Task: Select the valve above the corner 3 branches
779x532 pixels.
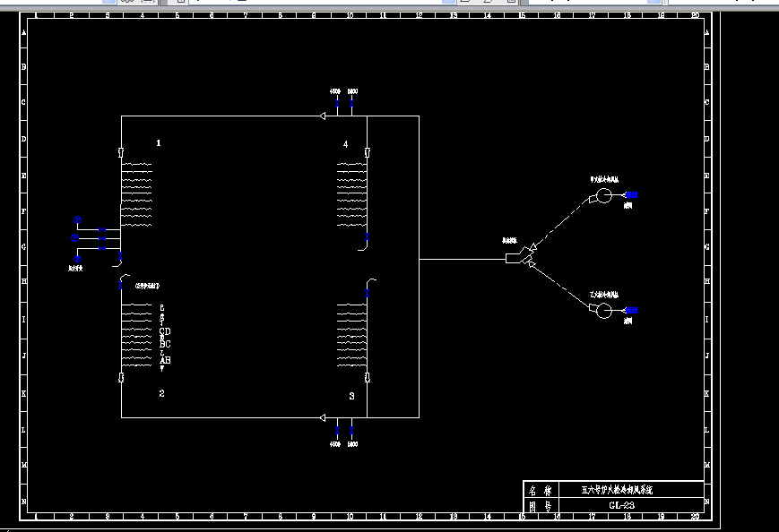Action: point(367,294)
